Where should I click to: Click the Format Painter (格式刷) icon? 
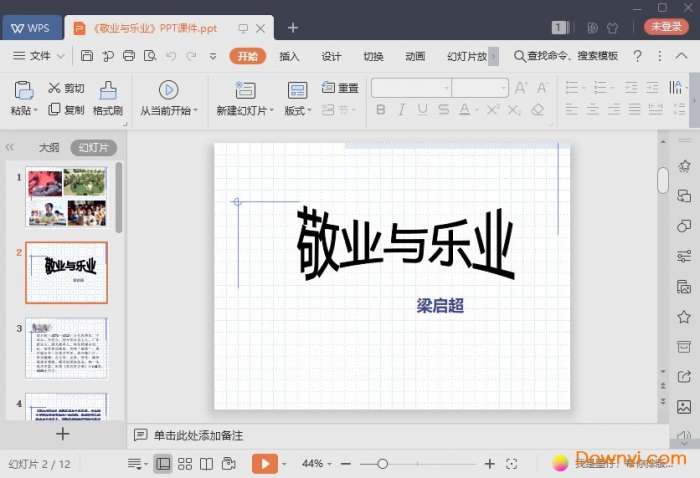tap(107, 91)
